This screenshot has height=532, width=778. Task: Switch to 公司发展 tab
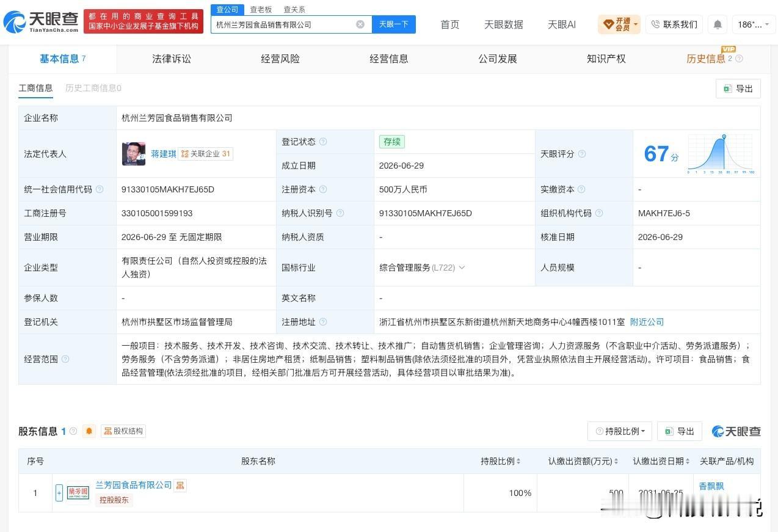click(498, 59)
